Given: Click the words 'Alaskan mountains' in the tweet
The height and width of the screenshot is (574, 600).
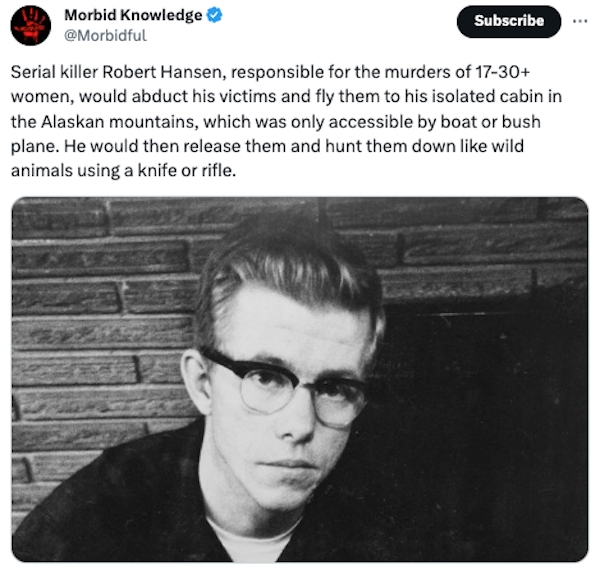Looking at the screenshot, I should [119, 122].
